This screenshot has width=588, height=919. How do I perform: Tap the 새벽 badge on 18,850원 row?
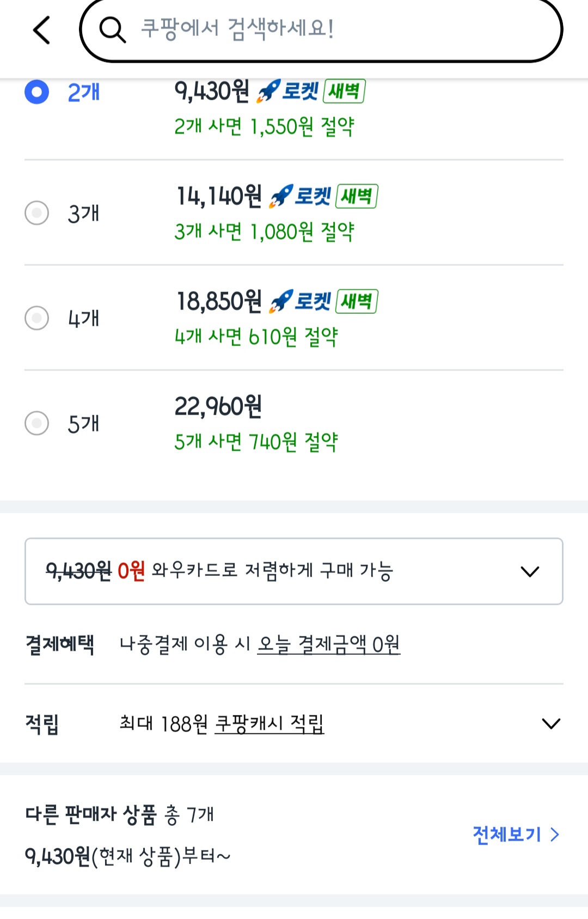click(357, 301)
